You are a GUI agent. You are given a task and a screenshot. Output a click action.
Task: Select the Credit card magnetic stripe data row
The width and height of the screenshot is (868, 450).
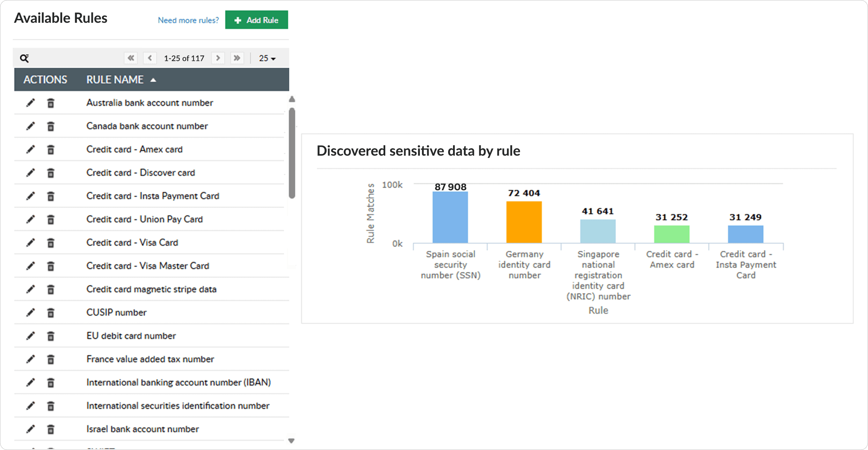[151, 289]
